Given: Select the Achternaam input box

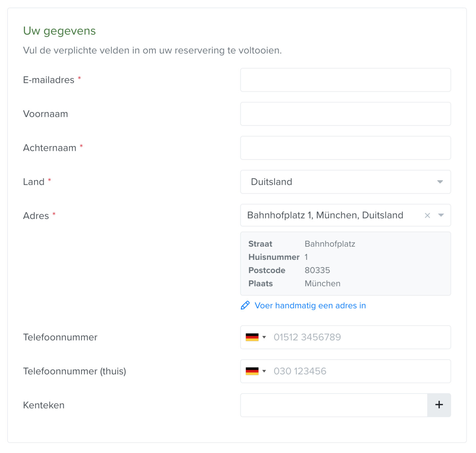Looking at the screenshot, I should (345, 148).
